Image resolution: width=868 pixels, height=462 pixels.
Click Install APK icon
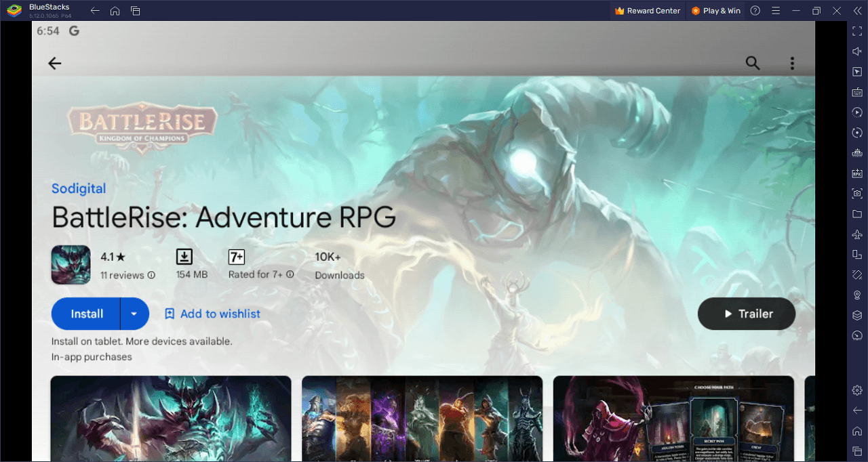857,173
